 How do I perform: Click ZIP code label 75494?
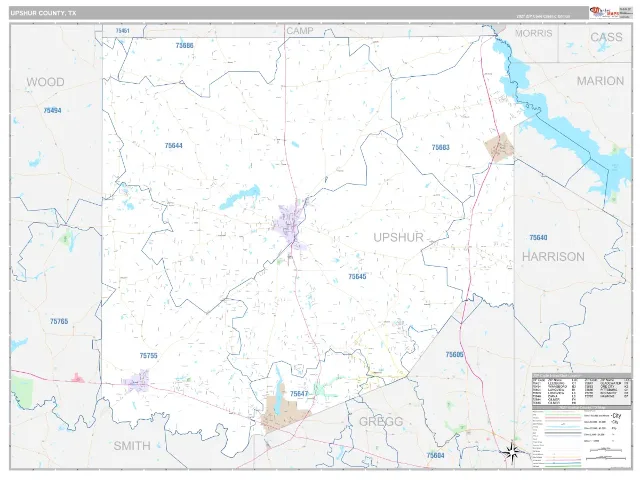pos(52,110)
